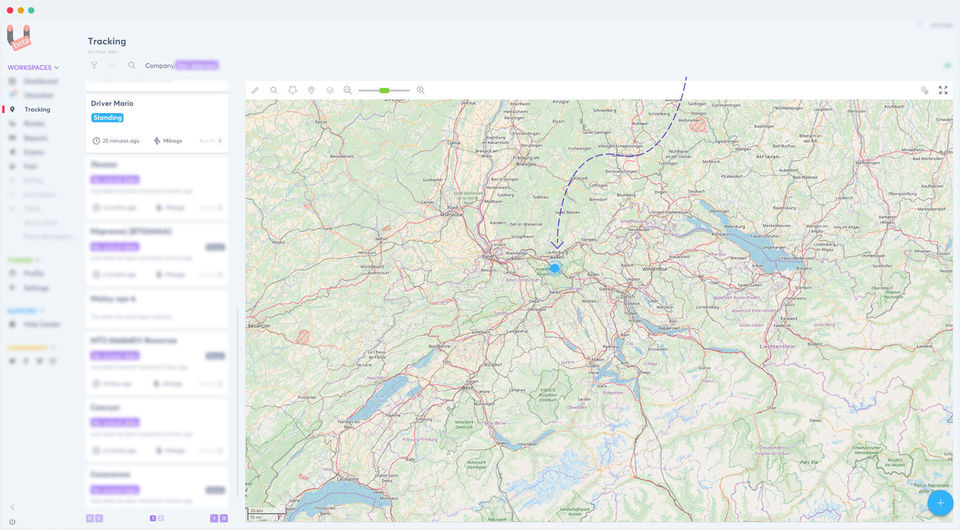Go to the next list page
The height and width of the screenshot is (530, 960).
(214, 518)
